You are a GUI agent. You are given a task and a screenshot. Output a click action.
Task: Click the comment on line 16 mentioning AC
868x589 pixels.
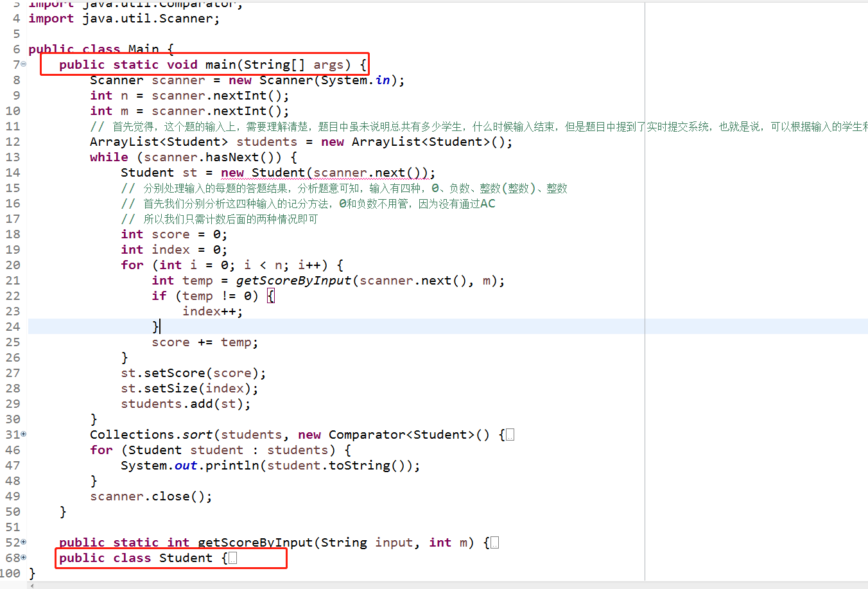point(308,204)
